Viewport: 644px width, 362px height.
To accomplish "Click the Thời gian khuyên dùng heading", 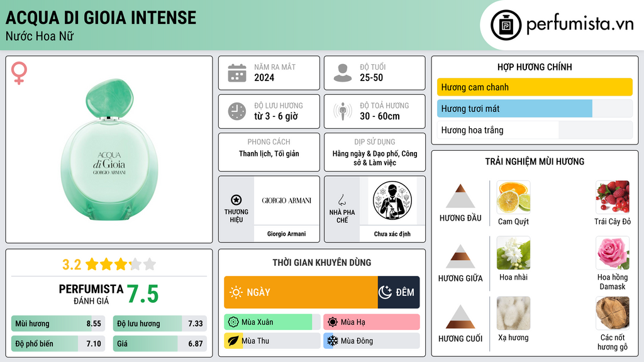I will pos(321,263).
